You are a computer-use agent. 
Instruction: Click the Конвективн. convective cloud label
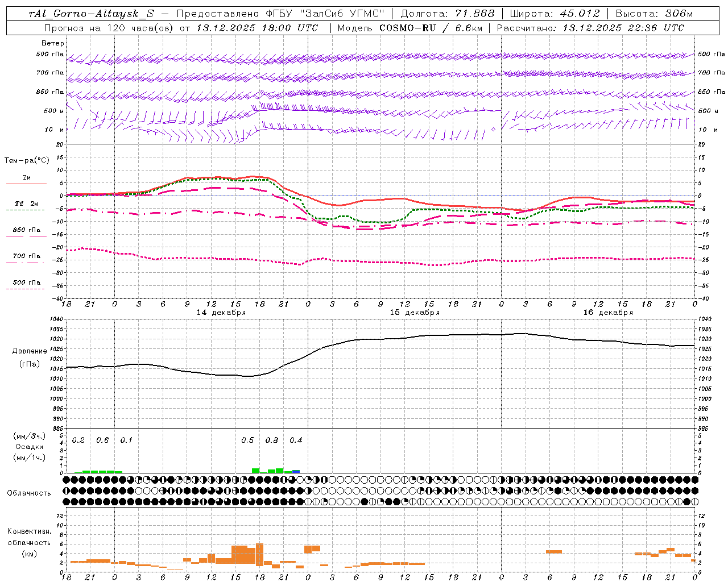[x=29, y=531]
